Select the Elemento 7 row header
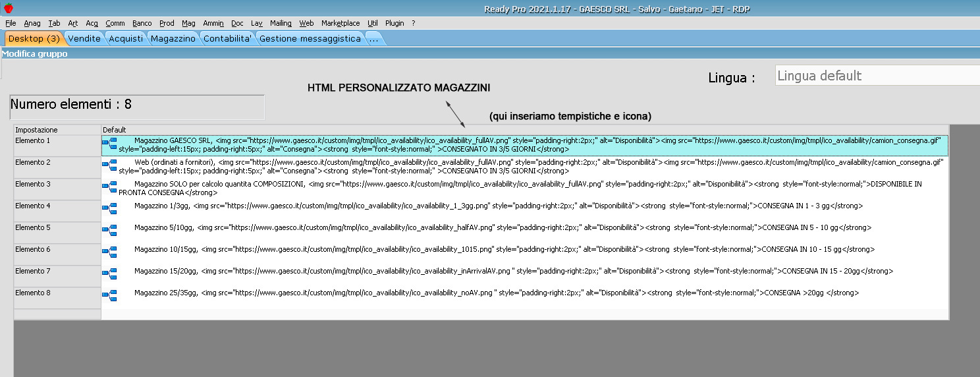This screenshot has height=377, width=980. pyautogui.click(x=57, y=276)
